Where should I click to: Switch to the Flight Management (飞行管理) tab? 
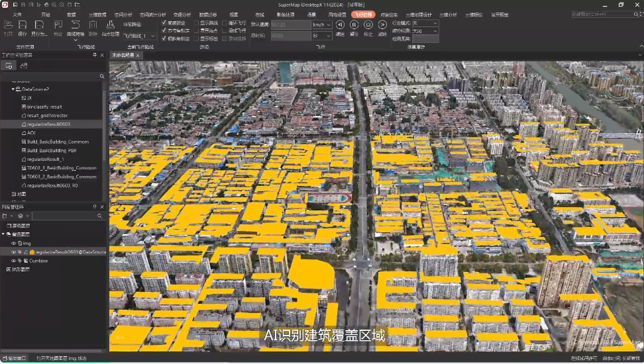click(x=364, y=15)
